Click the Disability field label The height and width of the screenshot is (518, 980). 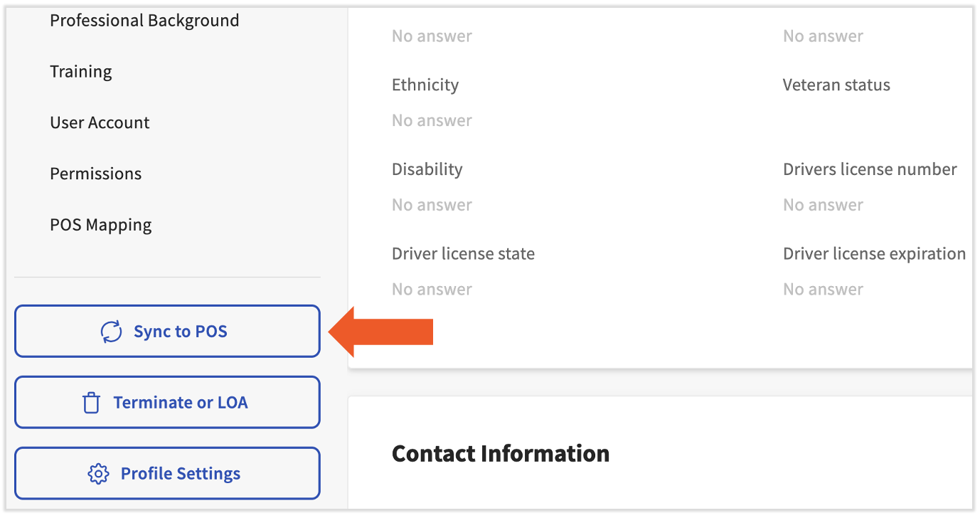427,169
